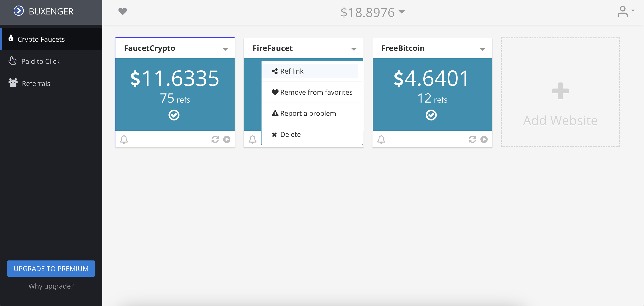Toggle the FireFaucet notification bell

(x=253, y=139)
